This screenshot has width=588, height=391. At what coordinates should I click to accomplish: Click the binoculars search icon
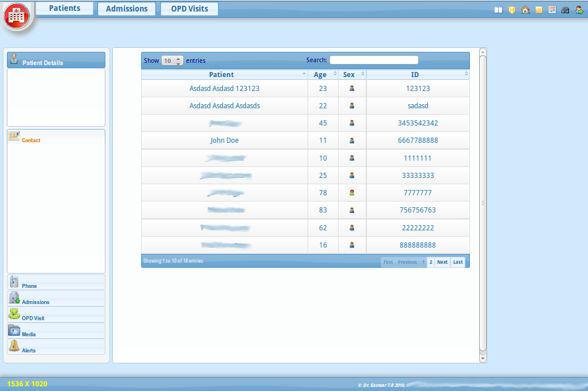(x=566, y=10)
